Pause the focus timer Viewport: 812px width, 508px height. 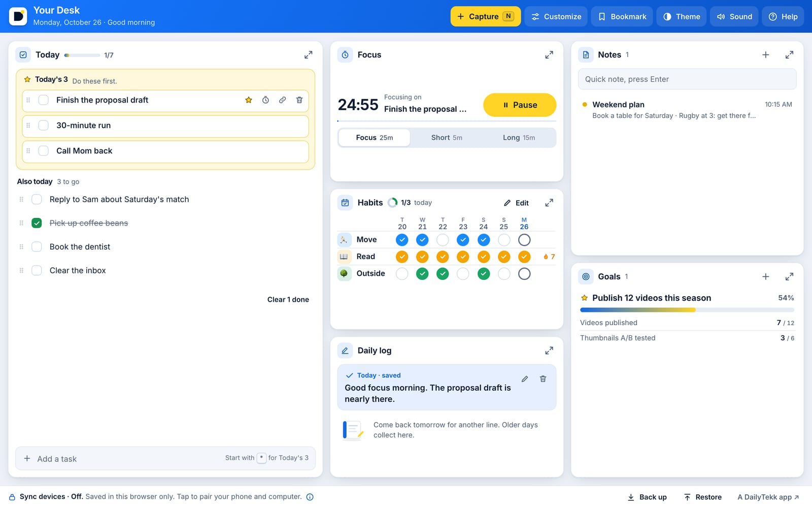point(520,105)
